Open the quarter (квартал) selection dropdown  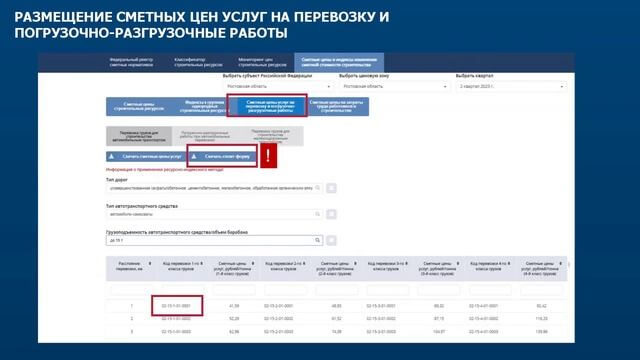point(511,87)
